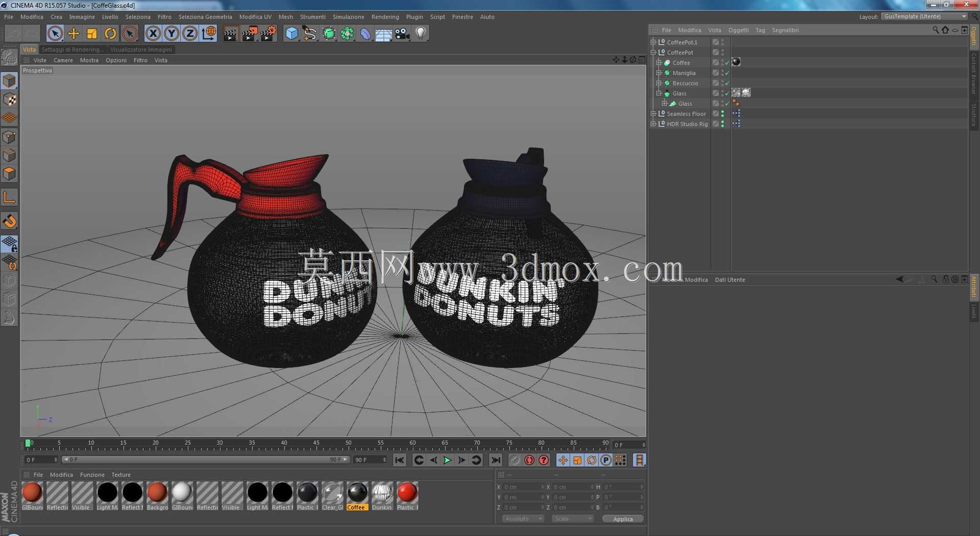Switch to Model mode cube icon
Viewport: 980px width, 536px height.
pos(9,81)
